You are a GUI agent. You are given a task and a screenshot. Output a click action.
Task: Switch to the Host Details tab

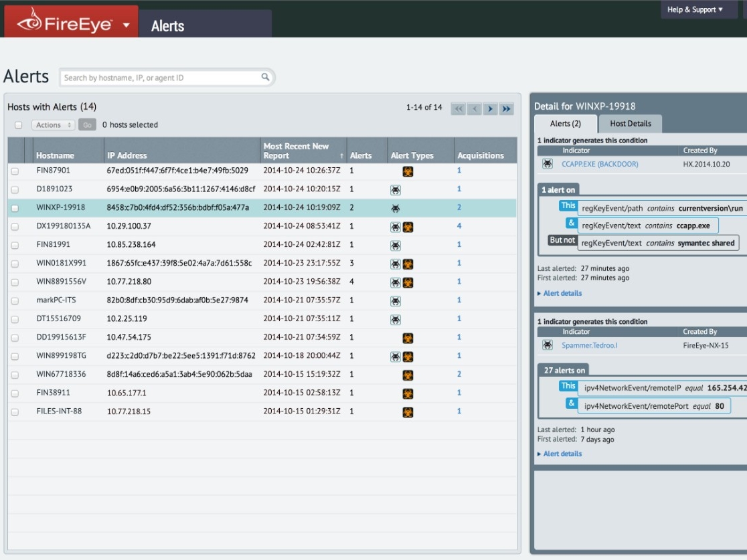(x=631, y=124)
